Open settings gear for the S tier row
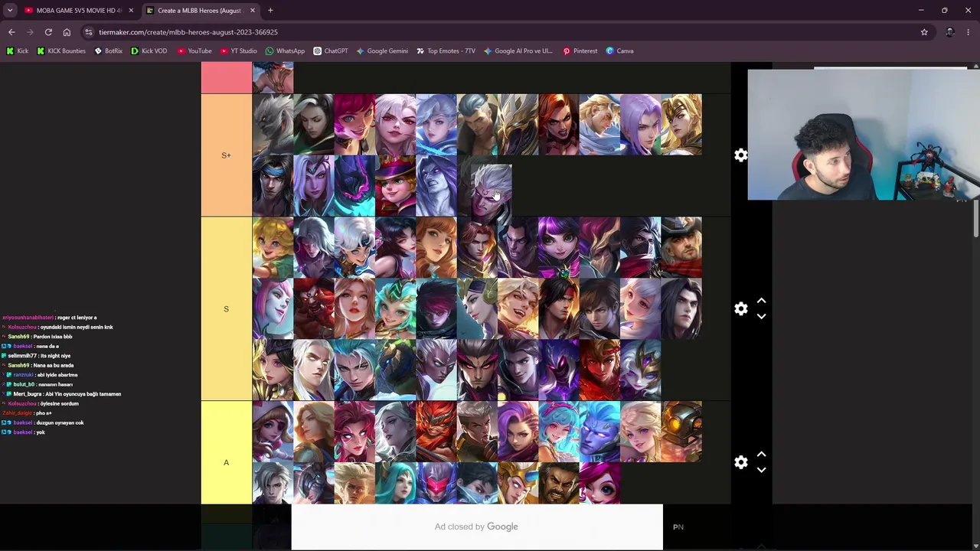Image resolution: width=980 pixels, height=551 pixels. [x=740, y=308]
